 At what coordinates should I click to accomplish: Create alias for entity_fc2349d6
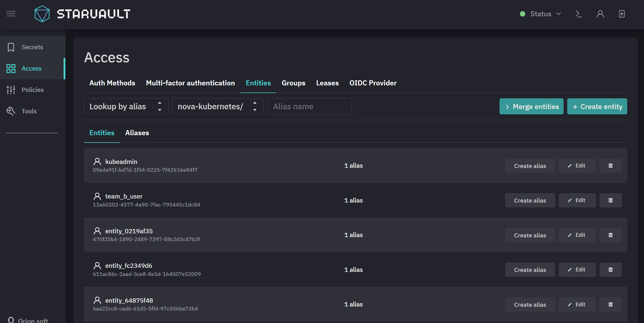530,270
